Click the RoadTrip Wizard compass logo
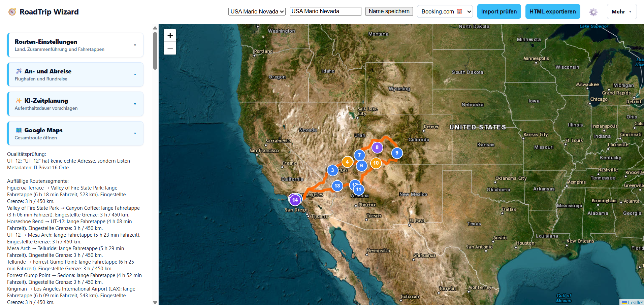Image resolution: width=644 pixels, height=305 pixels. click(12, 12)
